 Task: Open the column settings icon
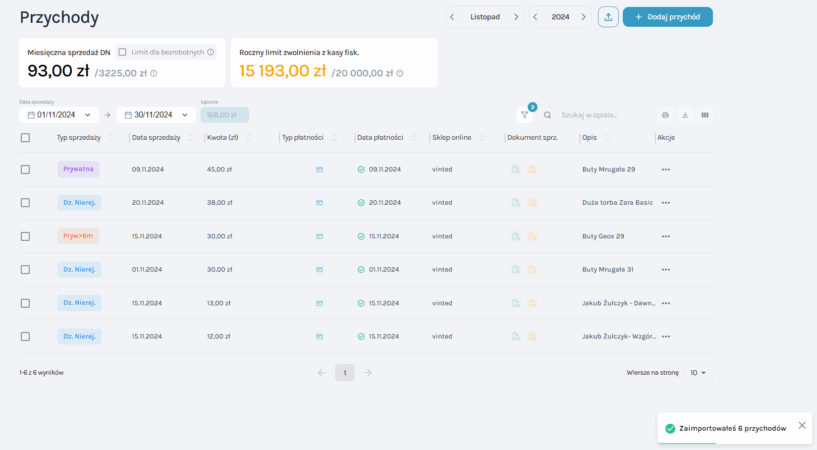705,115
